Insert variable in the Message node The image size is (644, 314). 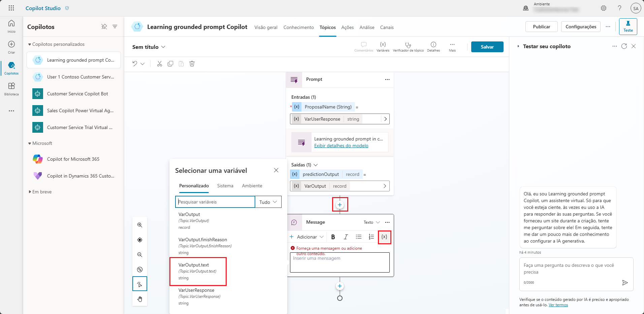tap(384, 237)
